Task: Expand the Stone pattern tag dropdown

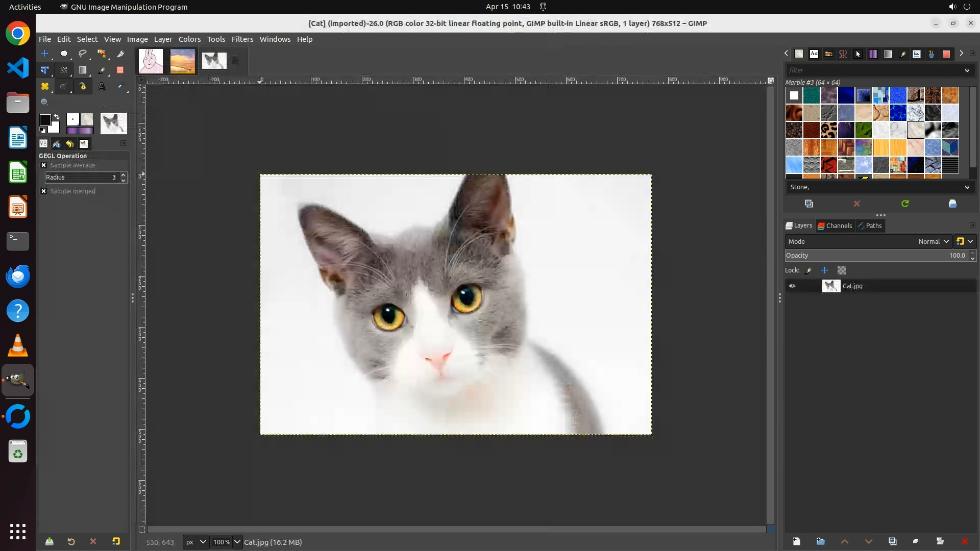Action: pos(967,187)
